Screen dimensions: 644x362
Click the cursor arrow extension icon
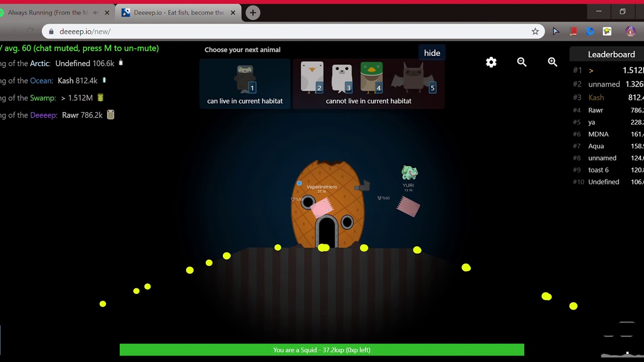[556, 31]
